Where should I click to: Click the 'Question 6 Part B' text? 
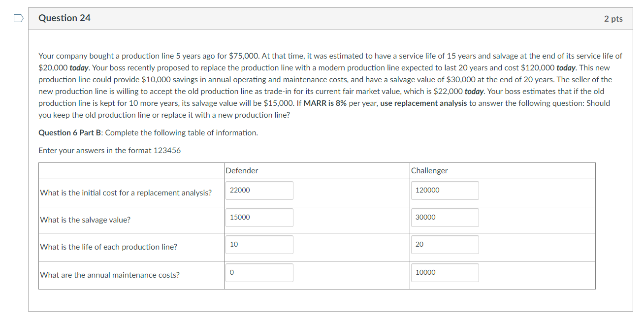pos(71,133)
